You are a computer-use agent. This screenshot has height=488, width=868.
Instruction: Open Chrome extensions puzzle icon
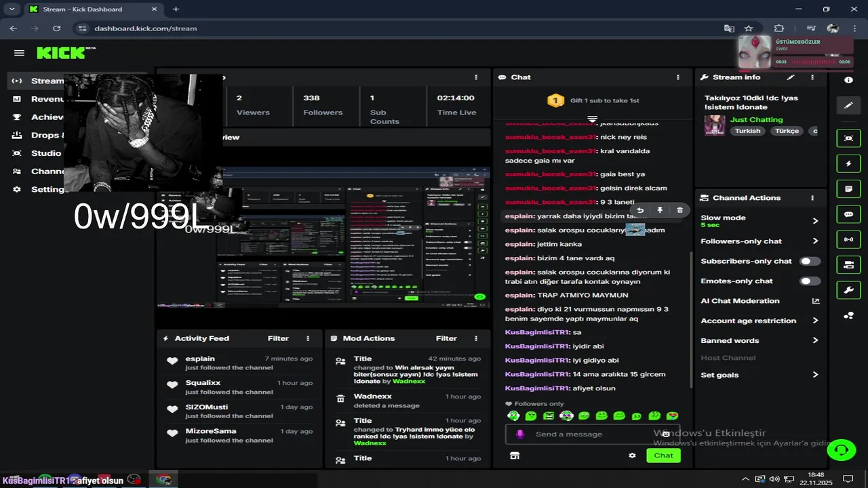pos(779,28)
